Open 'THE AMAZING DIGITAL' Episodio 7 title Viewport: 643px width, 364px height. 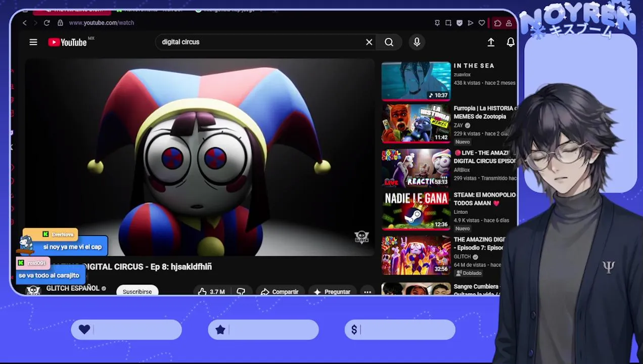[x=480, y=244]
